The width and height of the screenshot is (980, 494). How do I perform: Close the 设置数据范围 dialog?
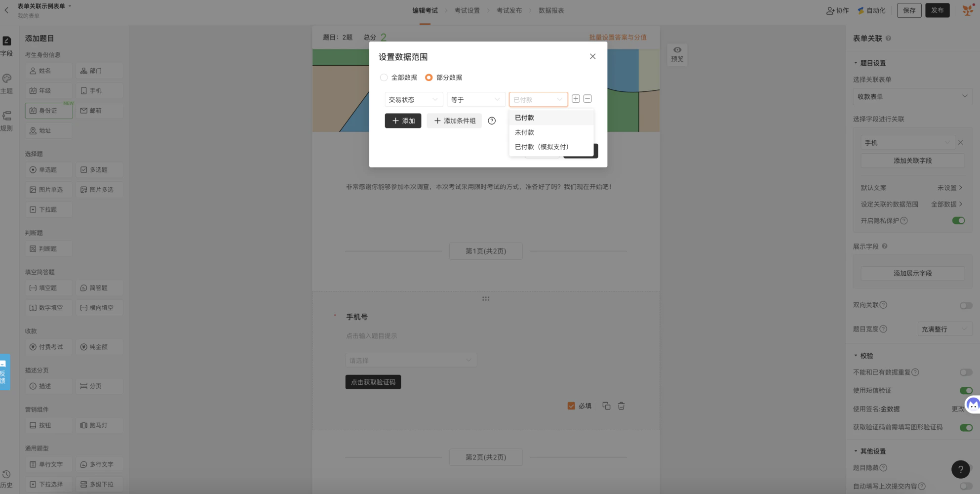point(592,56)
